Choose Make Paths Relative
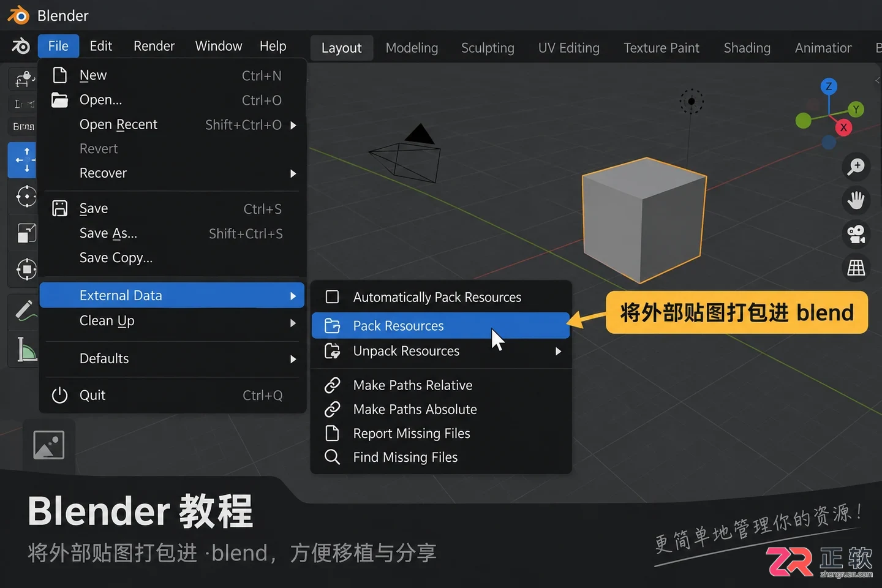This screenshot has height=588, width=882. click(x=441, y=385)
